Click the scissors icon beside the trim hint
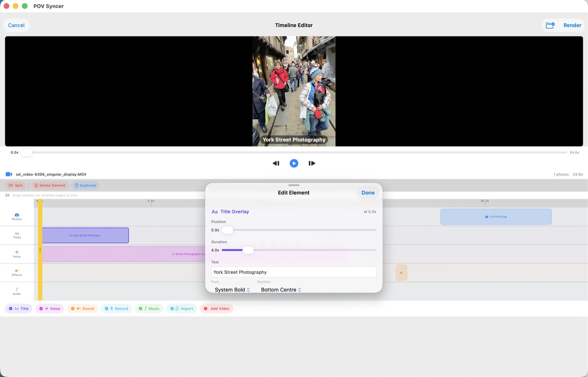The width and height of the screenshot is (588, 377). click(x=7, y=195)
